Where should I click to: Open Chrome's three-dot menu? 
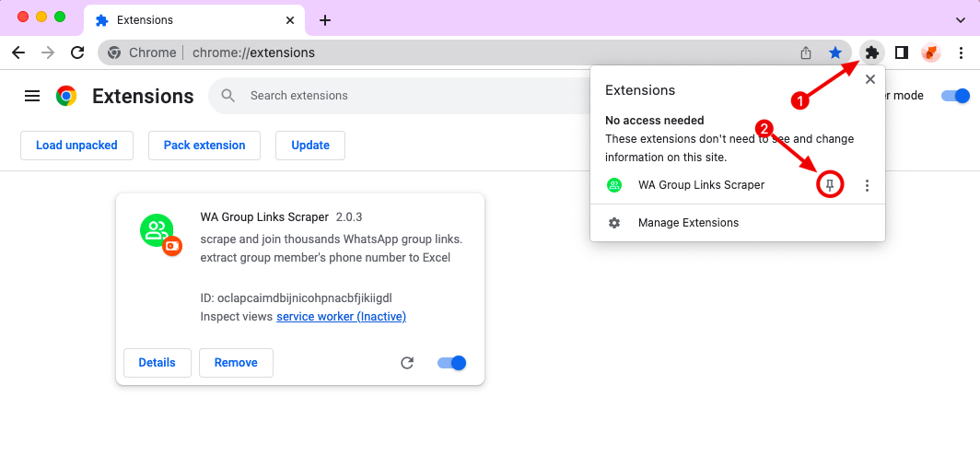962,53
